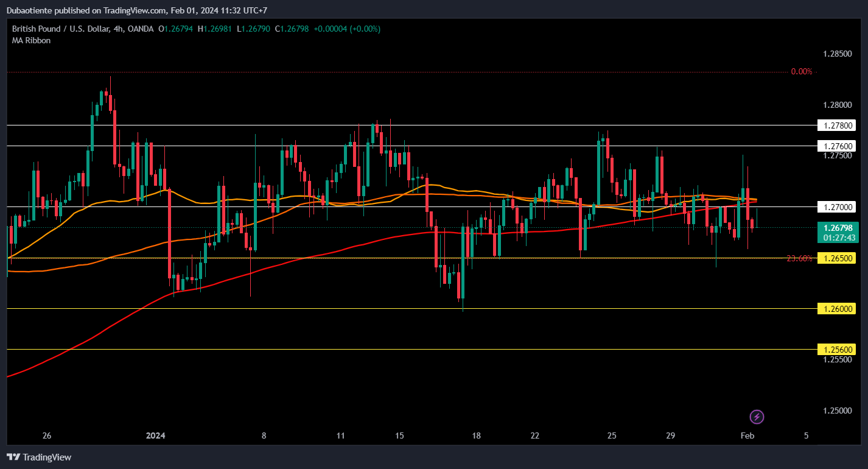Click the +0.00004 (+0.00%) change value

pyautogui.click(x=347, y=29)
